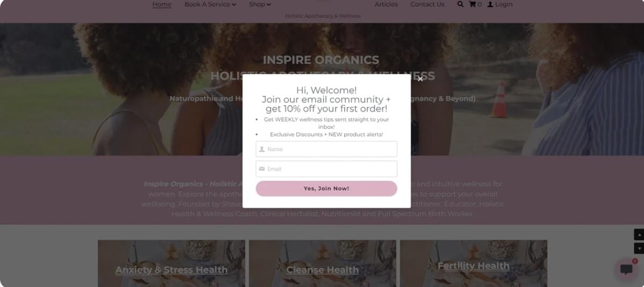Image resolution: width=644 pixels, height=287 pixels.
Task: Click the Cleanse Health thumbnail image
Action: click(x=323, y=263)
